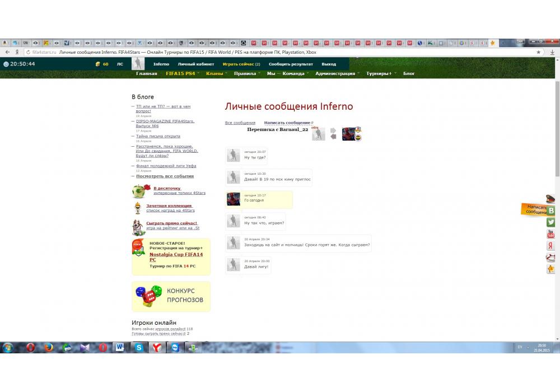Click the green apple 'В десяточку' icon
Viewport: 560px width, 392px height.
pos(139,191)
